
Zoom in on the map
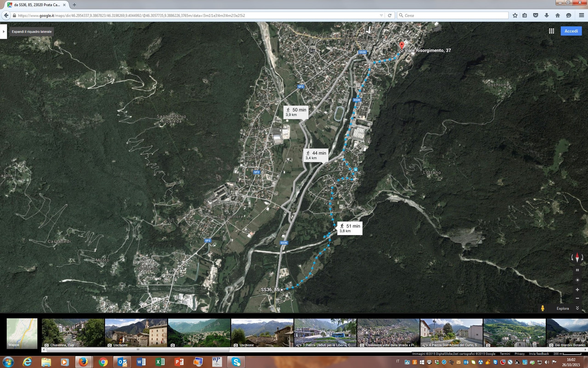coord(577,290)
